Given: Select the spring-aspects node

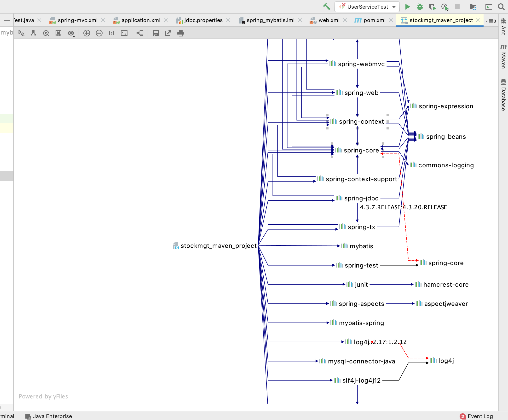Looking at the screenshot, I should (357, 304).
